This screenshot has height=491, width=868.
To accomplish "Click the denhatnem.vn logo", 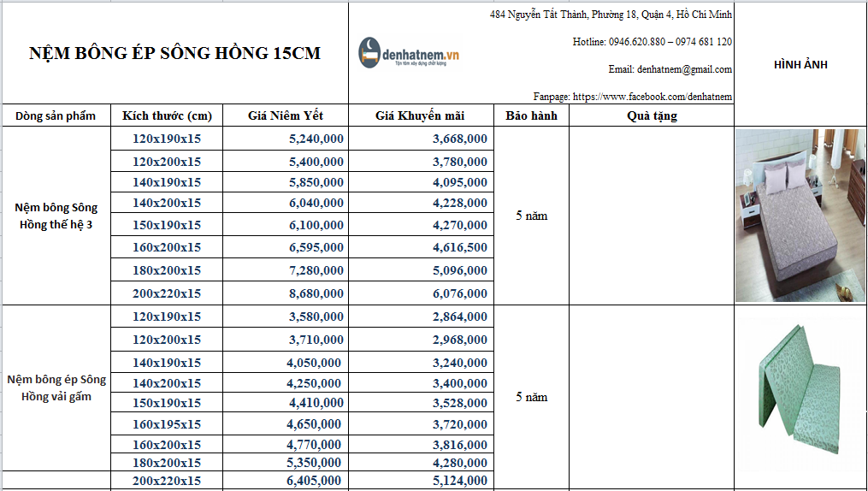I will (409, 53).
